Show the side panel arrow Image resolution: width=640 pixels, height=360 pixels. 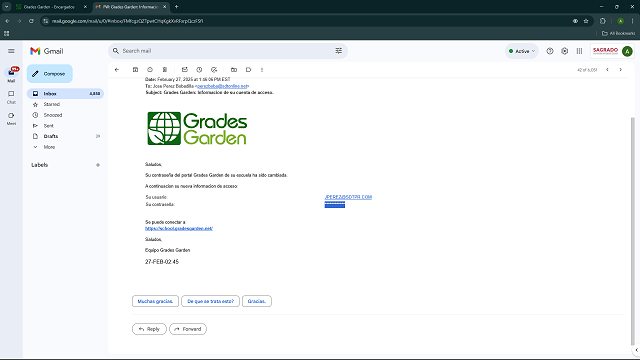tap(636, 350)
